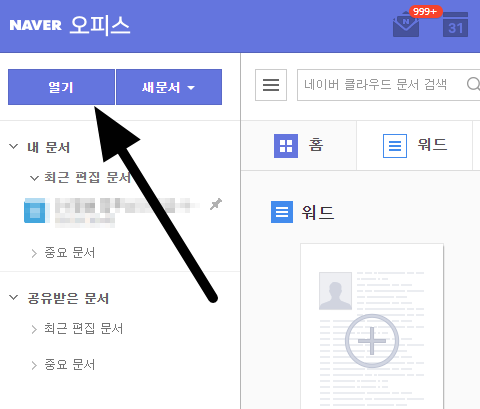Viewport: 480px width, 409px height.
Task: Open the blurred recent document entry
Action: (x=127, y=212)
